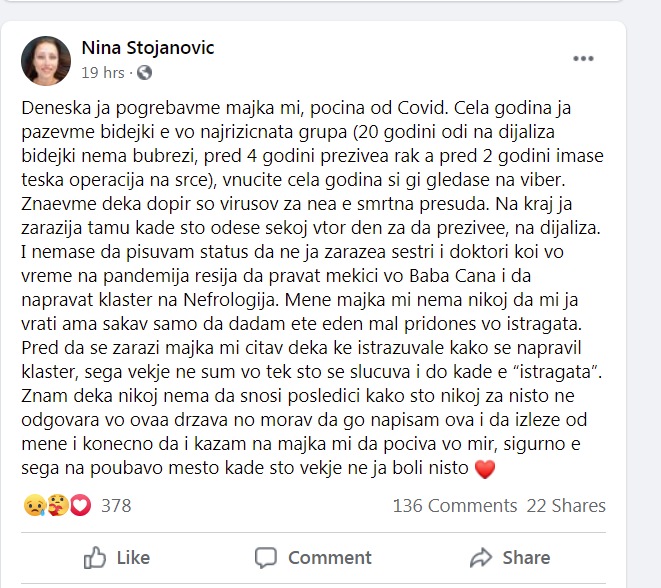
Task: Open the Nina Stojanovic profile name link
Action: coord(148,48)
